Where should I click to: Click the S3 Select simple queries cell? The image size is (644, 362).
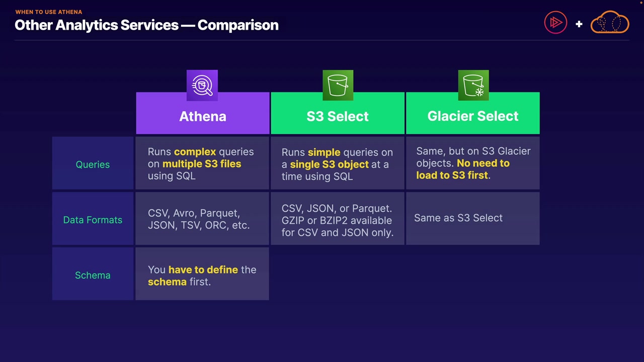[337, 164]
